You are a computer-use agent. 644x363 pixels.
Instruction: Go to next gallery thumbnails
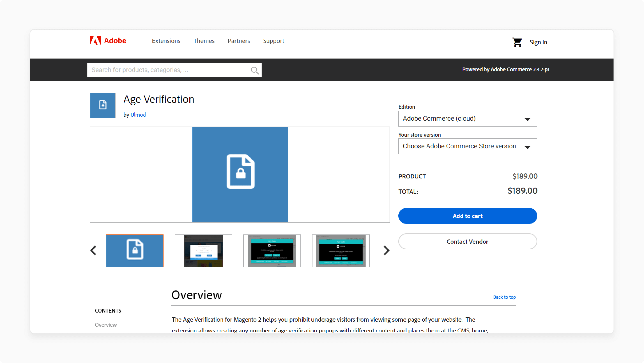(x=387, y=250)
